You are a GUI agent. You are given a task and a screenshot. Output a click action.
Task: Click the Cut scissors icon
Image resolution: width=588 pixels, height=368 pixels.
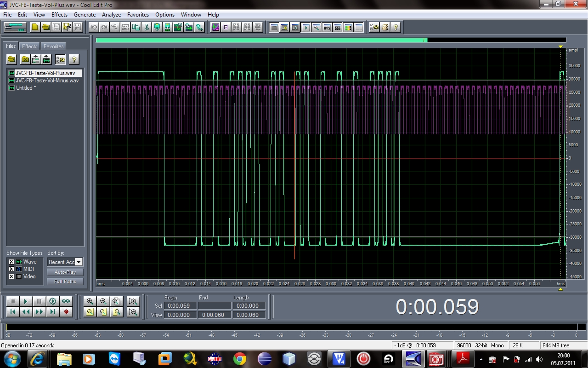coord(147,27)
